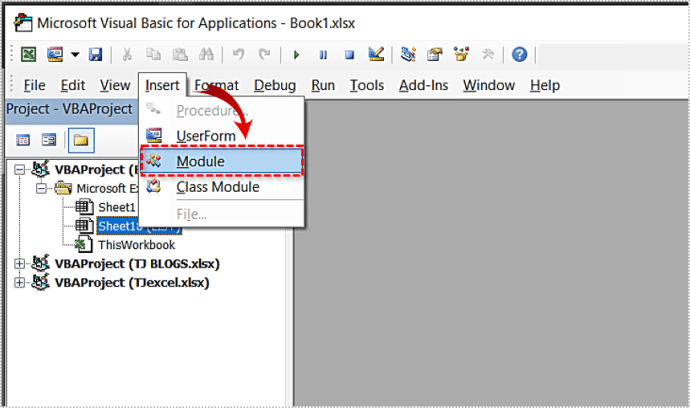Click the Save floppy disk icon
Image resolution: width=690 pixels, height=408 pixels.
(95, 55)
